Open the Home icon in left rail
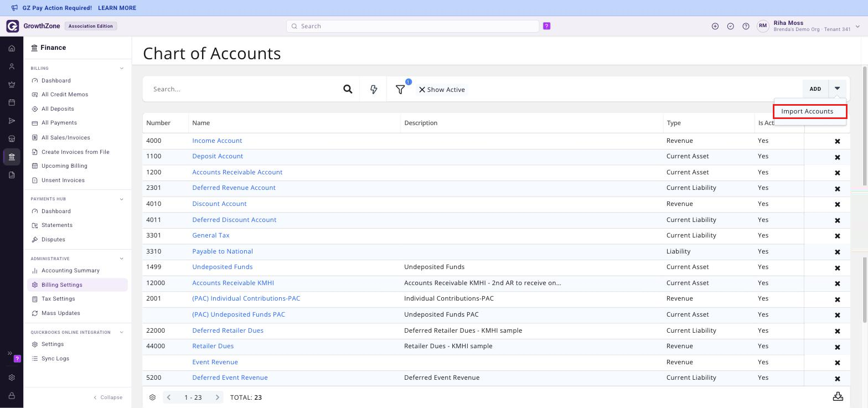Viewport: 868px width, 408px height. (x=12, y=48)
